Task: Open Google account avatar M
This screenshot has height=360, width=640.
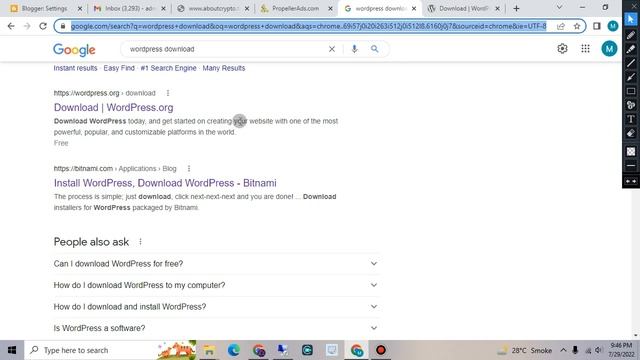Action: [609, 49]
